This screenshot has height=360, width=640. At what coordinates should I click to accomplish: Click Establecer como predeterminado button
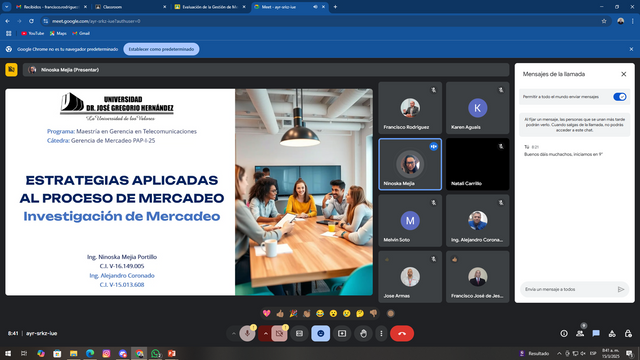click(x=161, y=49)
